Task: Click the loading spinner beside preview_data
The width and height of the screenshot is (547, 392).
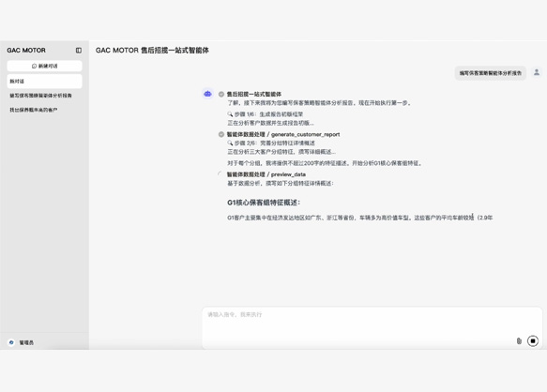Action: tap(220, 174)
